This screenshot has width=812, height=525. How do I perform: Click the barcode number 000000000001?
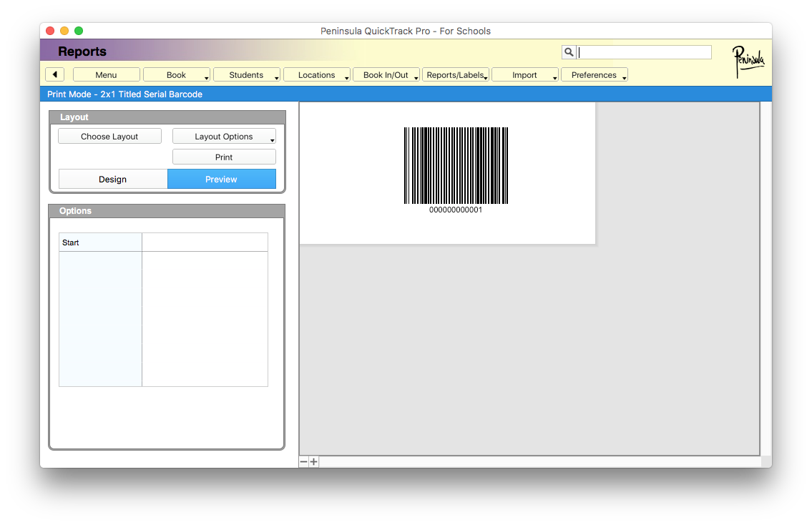[x=456, y=210]
